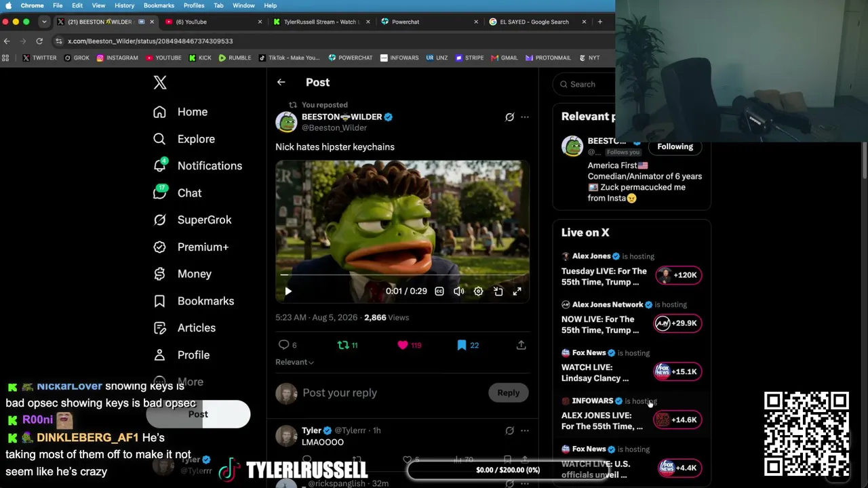Open the GROK bookmark
Image resolution: width=868 pixels, height=488 pixels.
click(77, 58)
